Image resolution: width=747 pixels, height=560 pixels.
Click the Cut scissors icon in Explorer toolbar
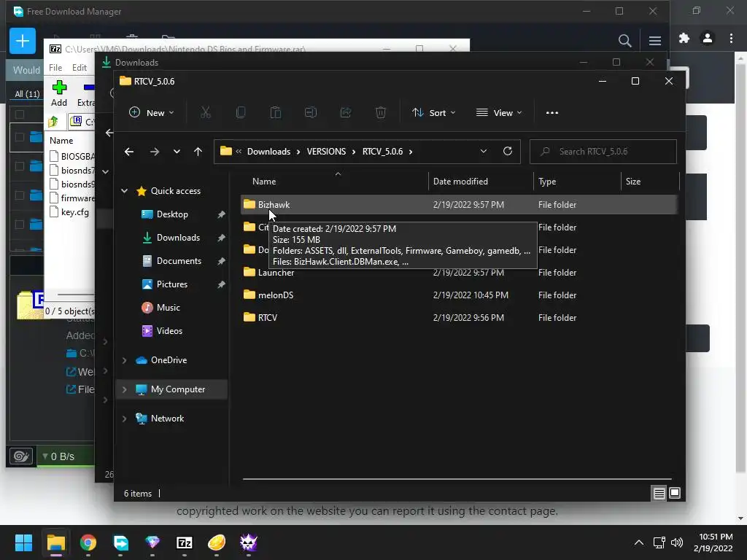[x=205, y=113]
